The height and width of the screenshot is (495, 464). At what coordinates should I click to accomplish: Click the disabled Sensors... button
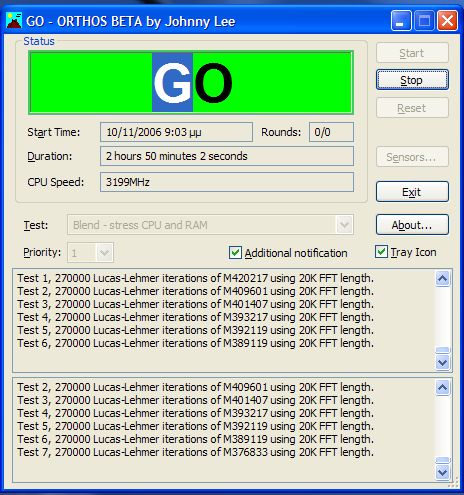[412, 157]
